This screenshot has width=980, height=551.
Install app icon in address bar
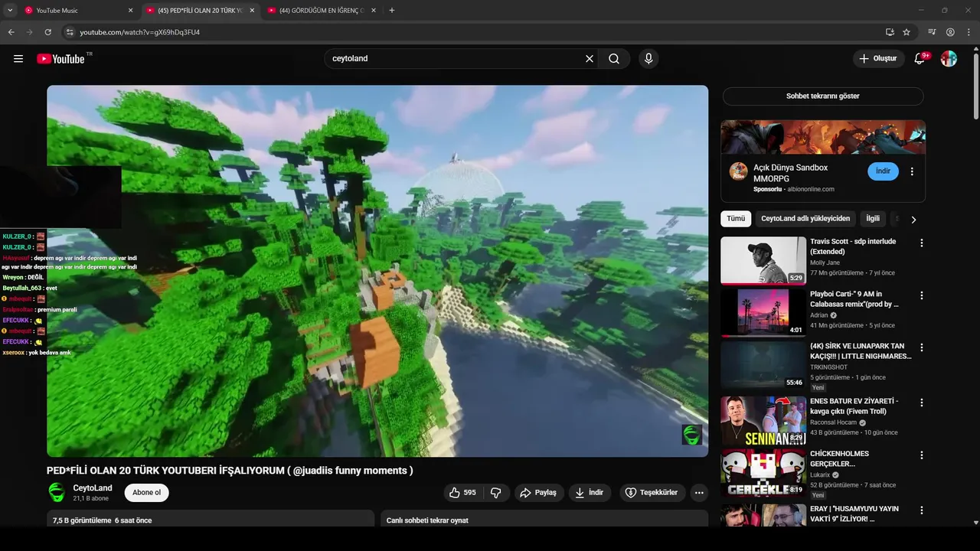(x=890, y=32)
